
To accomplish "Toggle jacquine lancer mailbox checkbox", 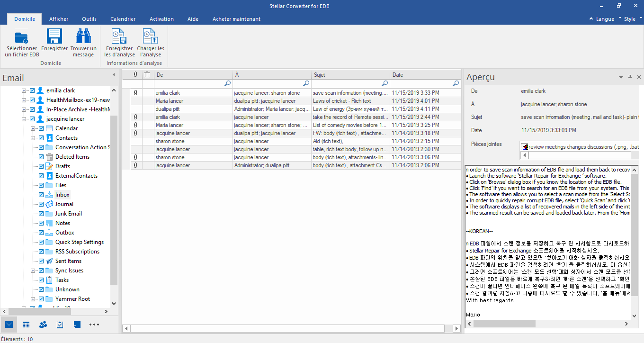I will click(32, 119).
